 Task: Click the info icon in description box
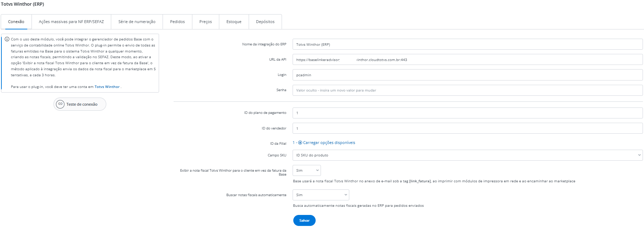[x=7, y=39]
